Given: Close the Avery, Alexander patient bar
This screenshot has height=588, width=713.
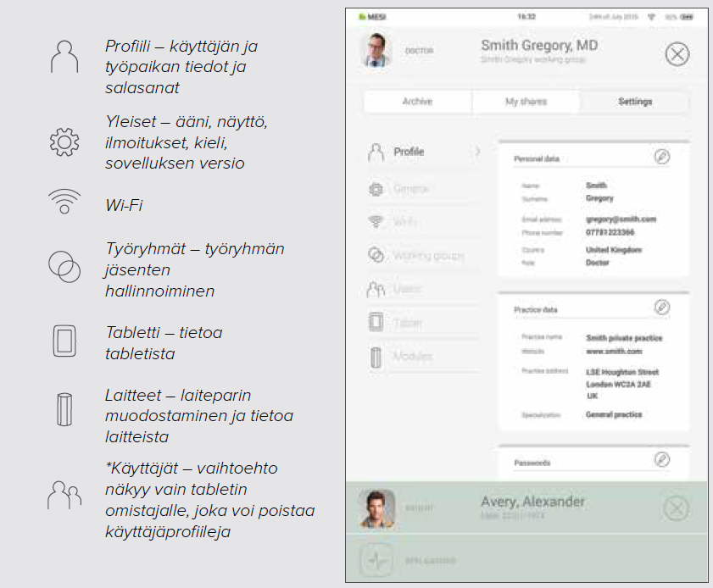Looking at the screenshot, I should coord(677,508).
